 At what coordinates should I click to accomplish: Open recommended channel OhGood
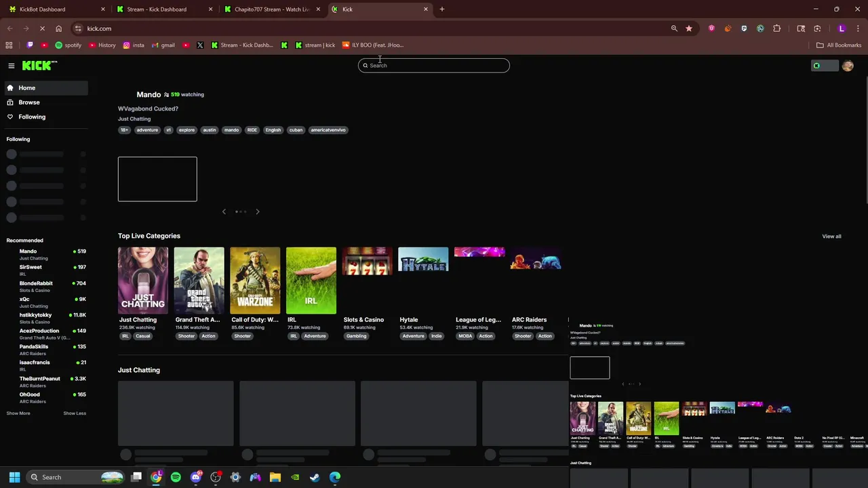46,397
